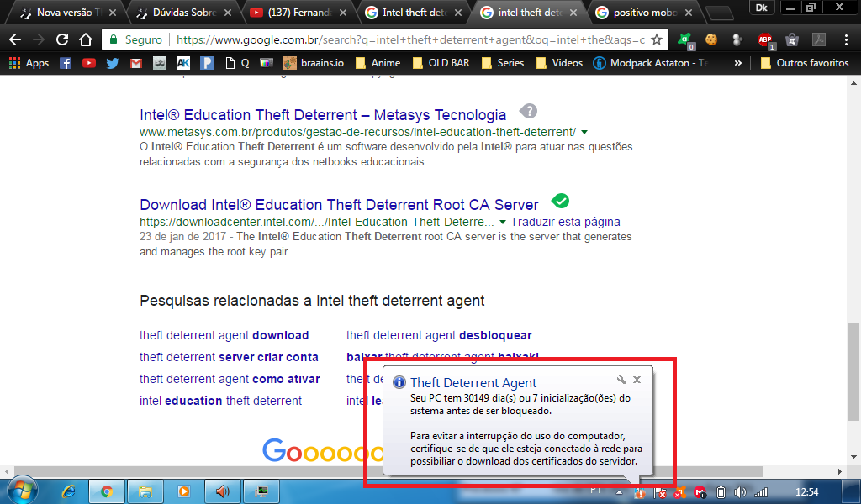Open the Videos bookmarks folder
The width and height of the screenshot is (861, 504).
[x=559, y=63]
